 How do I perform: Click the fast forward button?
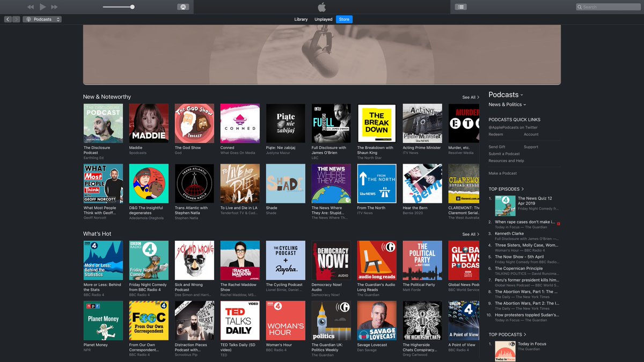[54, 7]
